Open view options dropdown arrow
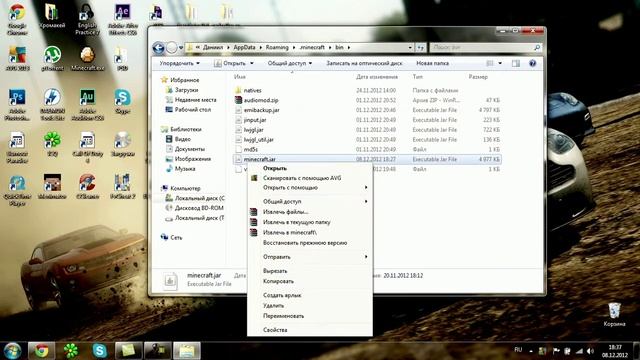This screenshot has height=360, width=640. click(500, 63)
